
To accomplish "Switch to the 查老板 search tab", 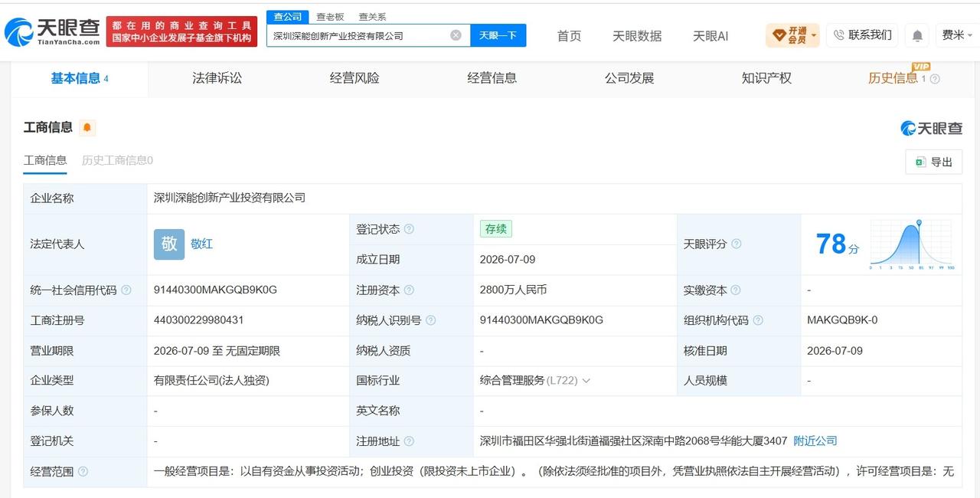I will coord(330,17).
